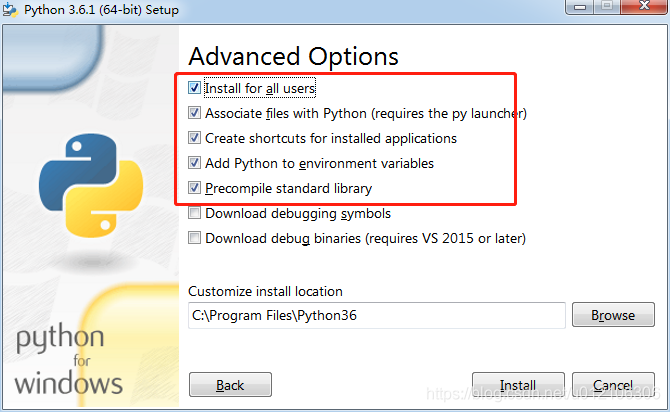Uncheck Associate files with Python option
The height and width of the screenshot is (412, 670).
click(x=194, y=113)
